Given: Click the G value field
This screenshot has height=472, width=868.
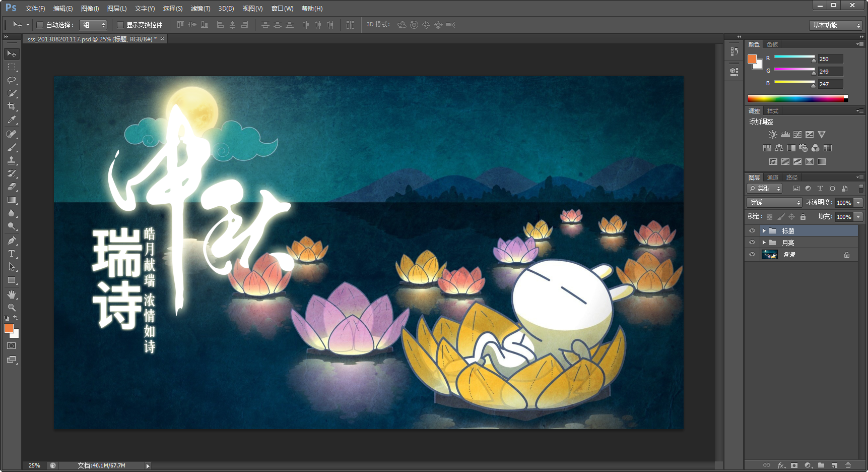Looking at the screenshot, I should point(830,72).
